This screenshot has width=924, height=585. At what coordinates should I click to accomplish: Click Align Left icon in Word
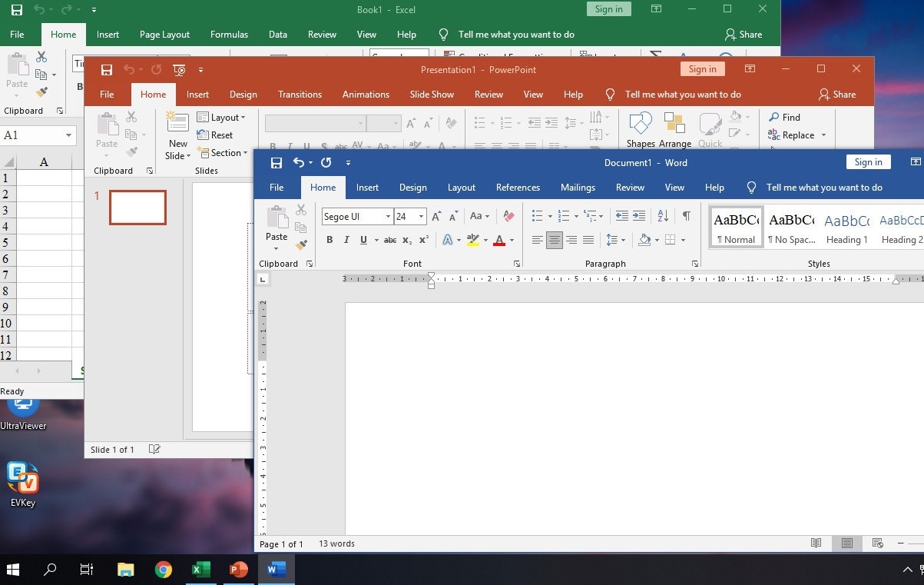tap(537, 240)
